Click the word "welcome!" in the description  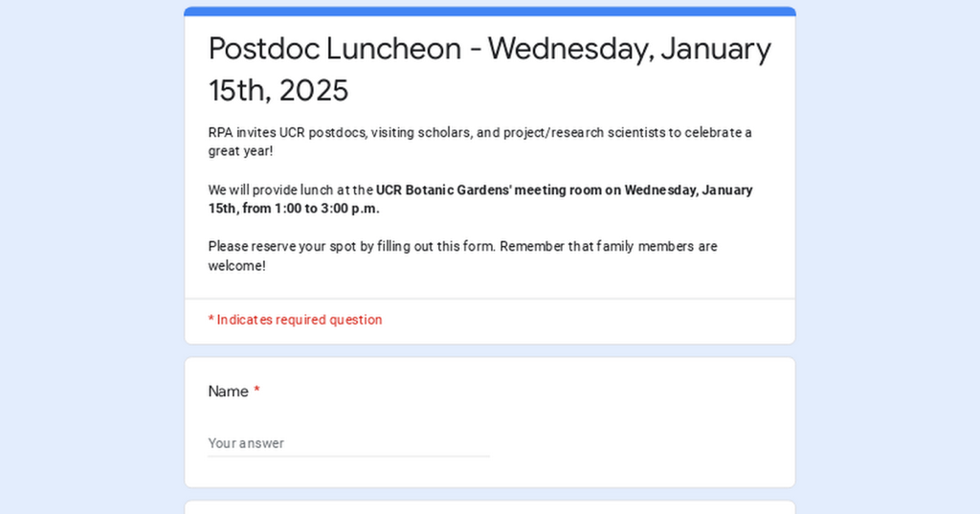click(x=236, y=266)
